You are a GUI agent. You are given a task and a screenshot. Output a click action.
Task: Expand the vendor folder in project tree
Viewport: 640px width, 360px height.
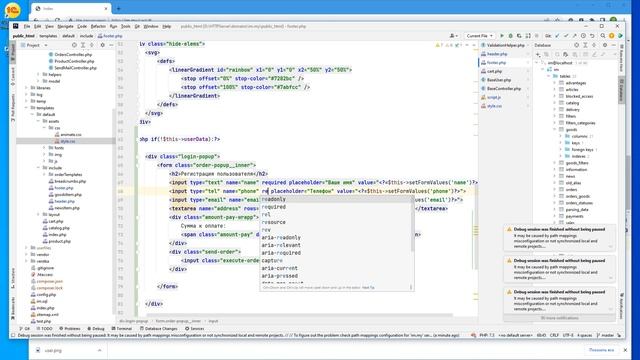27,255
